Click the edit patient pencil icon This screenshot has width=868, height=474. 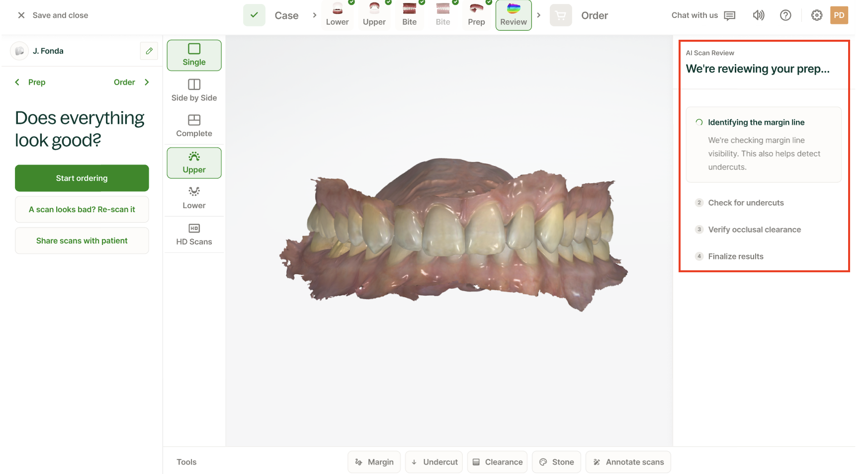coord(149,51)
